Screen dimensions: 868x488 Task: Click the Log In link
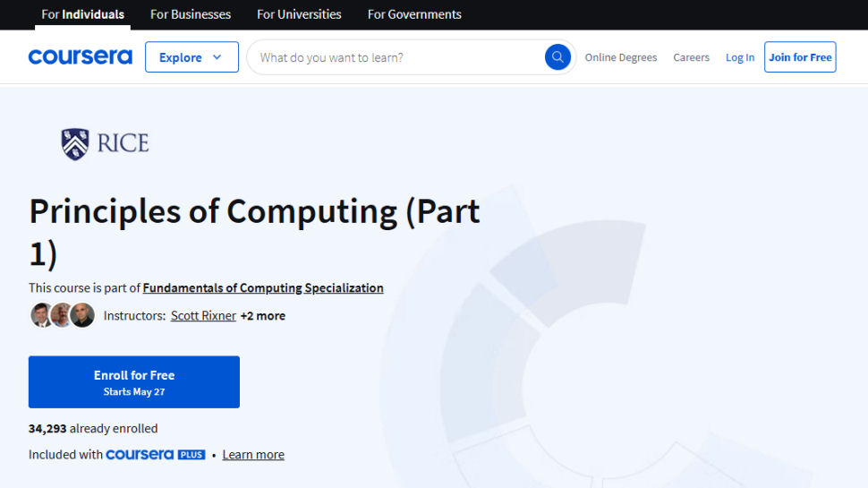739,57
